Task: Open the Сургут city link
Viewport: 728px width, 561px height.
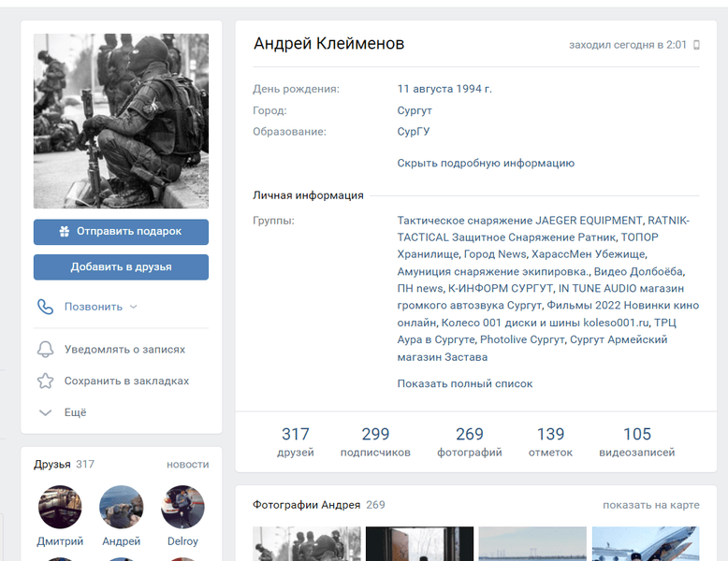Action: pyautogui.click(x=415, y=110)
